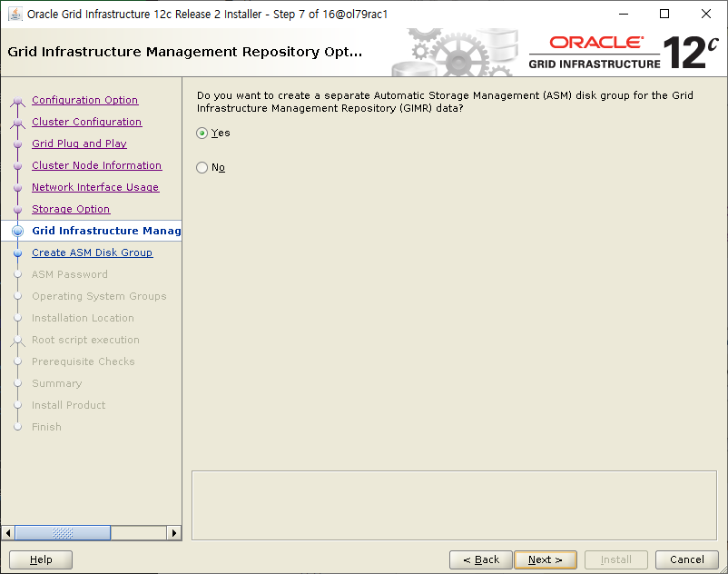The width and height of the screenshot is (728, 574).
Task: Jump to Cluster Node Information step
Action: tap(97, 165)
